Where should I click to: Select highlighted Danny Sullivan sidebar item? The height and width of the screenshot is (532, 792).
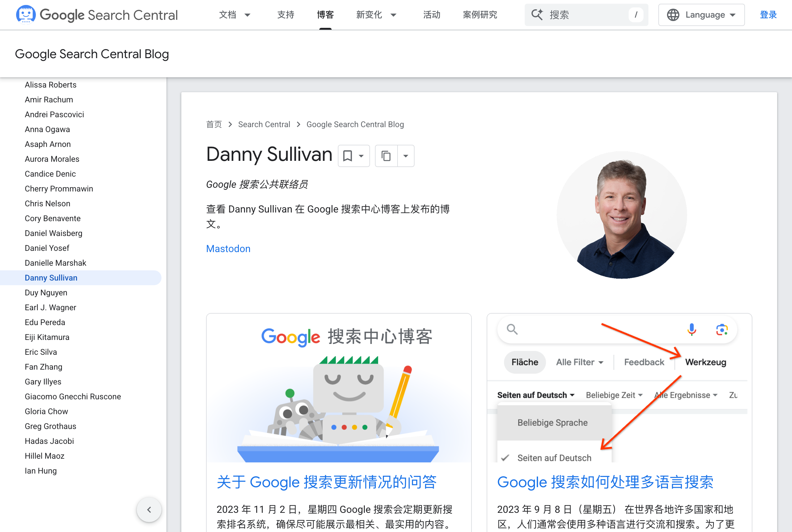(80, 278)
